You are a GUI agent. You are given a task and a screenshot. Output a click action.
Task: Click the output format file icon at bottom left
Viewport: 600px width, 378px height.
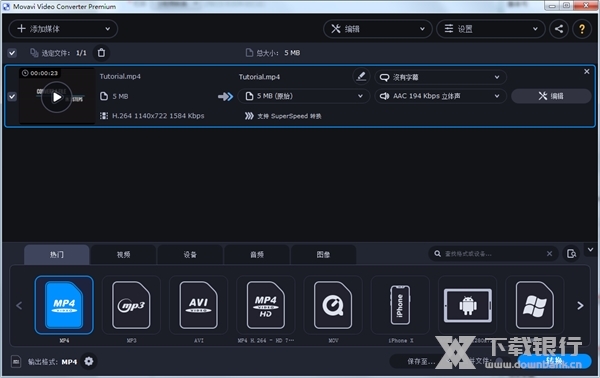coord(16,361)
